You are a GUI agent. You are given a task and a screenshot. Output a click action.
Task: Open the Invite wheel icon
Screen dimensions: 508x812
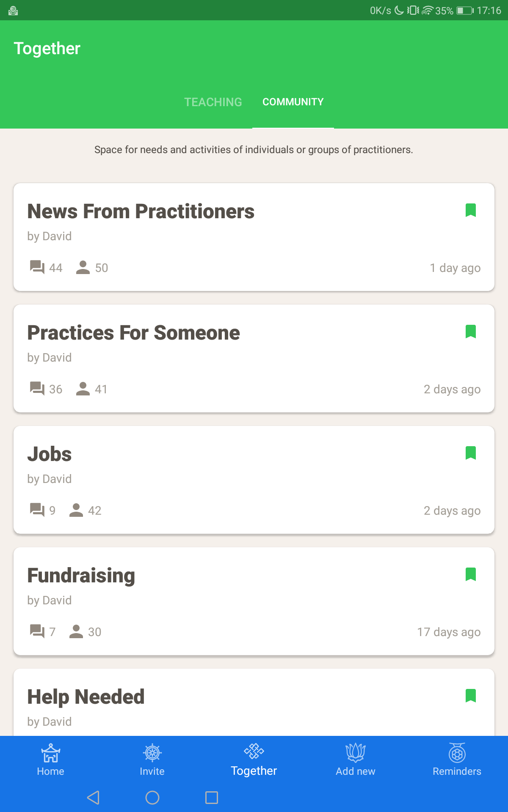click(152, 753)
